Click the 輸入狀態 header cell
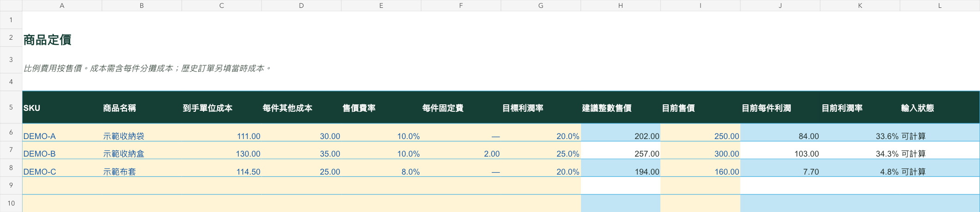Image resolution: width=980 pixels, height=212 pixels. pos(940,107)
